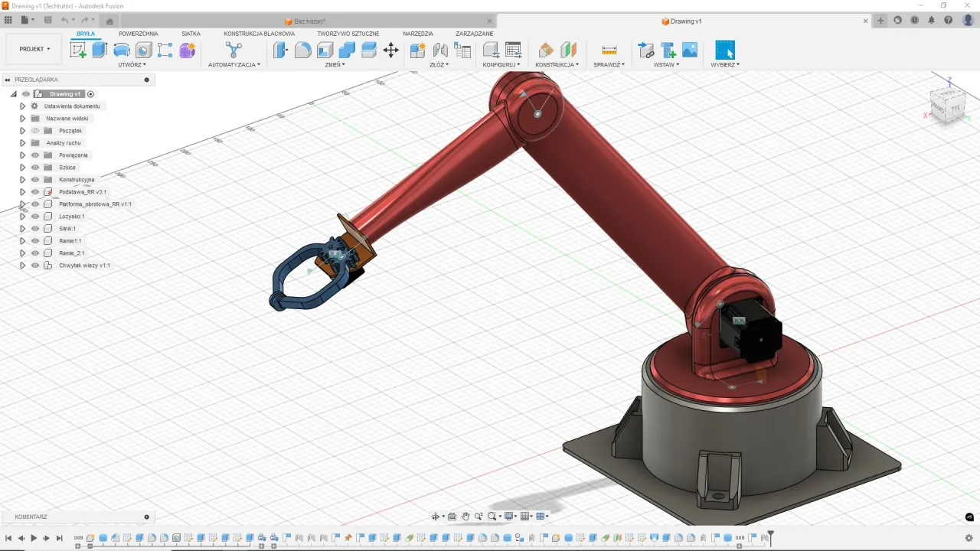Expand the Ramie1:1 tree node
This screenshot has width=980, height=551.
(22, 240)
